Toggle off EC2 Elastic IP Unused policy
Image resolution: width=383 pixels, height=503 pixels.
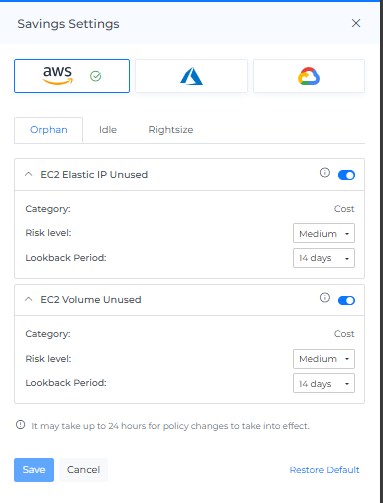click(x=346, y=175)
